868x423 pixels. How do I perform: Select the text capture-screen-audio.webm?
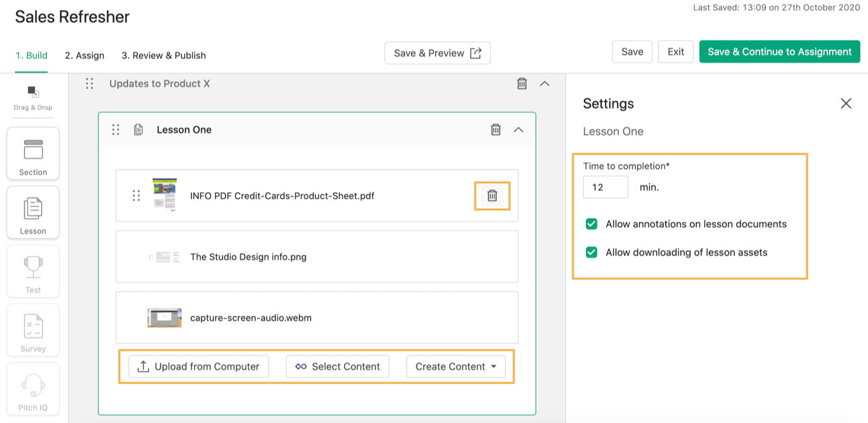click(x=251, y=318)
